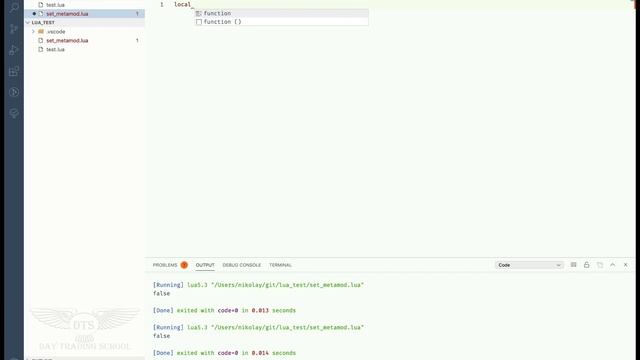640x360 pixels.
Task: Click the problems count badge
Action: pos(184,265)
